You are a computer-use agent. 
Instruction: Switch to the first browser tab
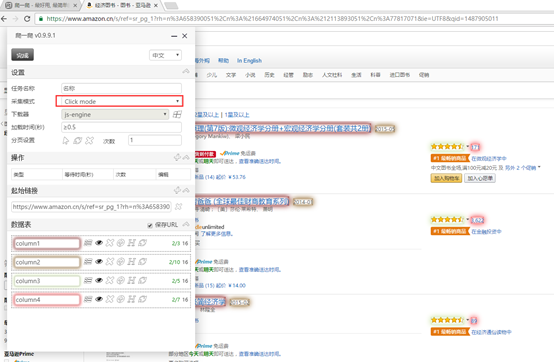42,5
